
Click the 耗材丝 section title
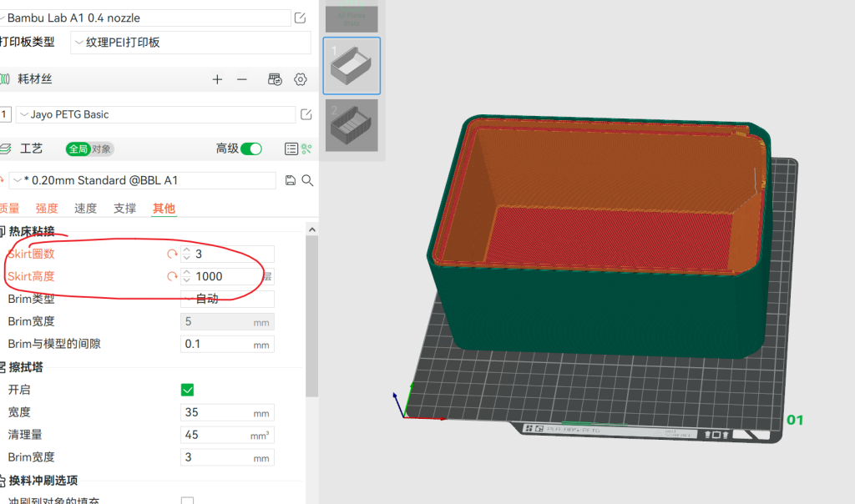pos(35,79)
